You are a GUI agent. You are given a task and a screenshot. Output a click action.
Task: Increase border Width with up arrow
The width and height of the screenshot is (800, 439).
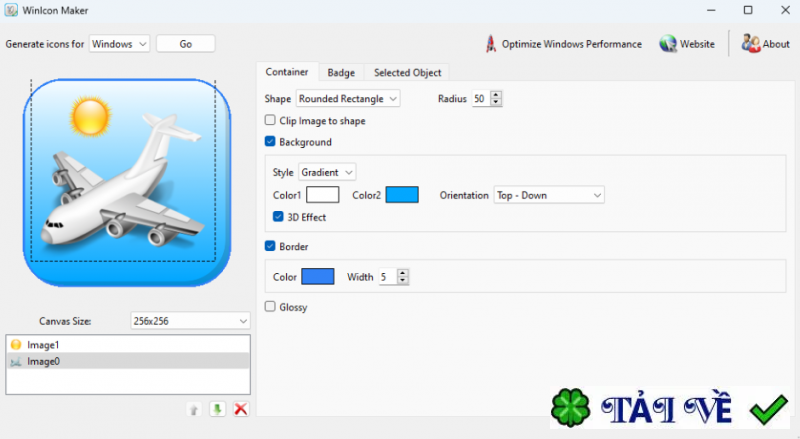[403, 273]
